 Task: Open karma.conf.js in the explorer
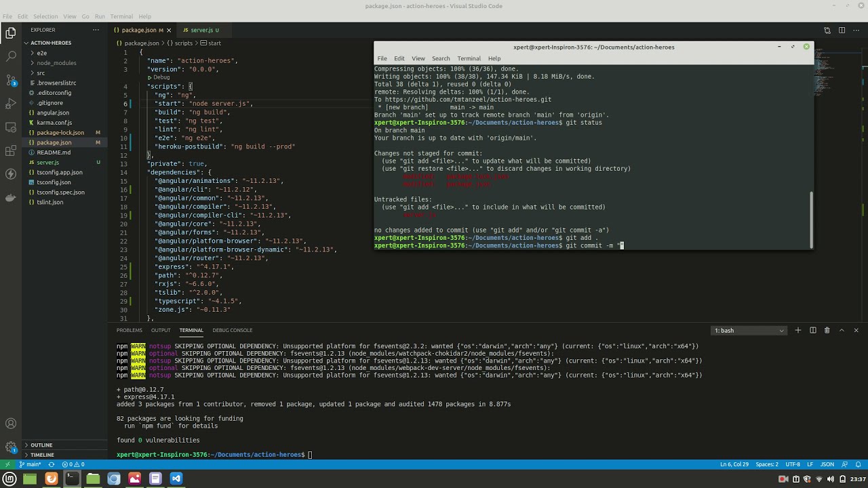(54, 123)
